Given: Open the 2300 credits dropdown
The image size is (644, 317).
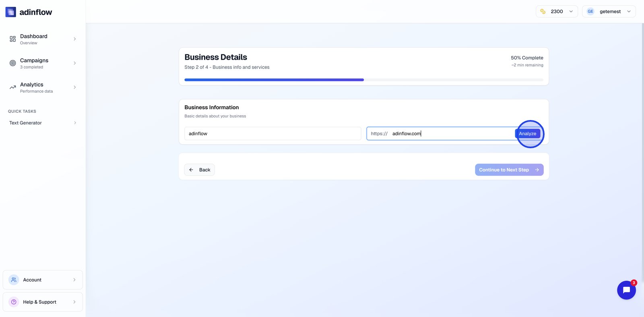Looking at the screenshot, I should 571,12.
